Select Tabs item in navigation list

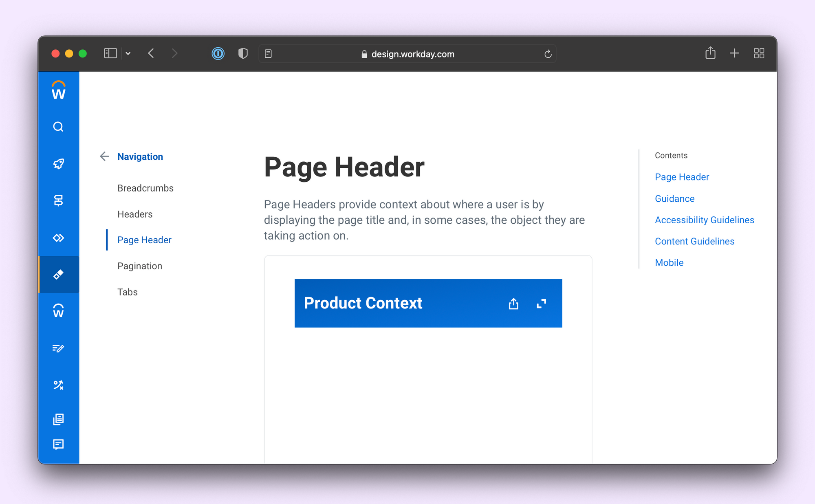coord(127,292)
